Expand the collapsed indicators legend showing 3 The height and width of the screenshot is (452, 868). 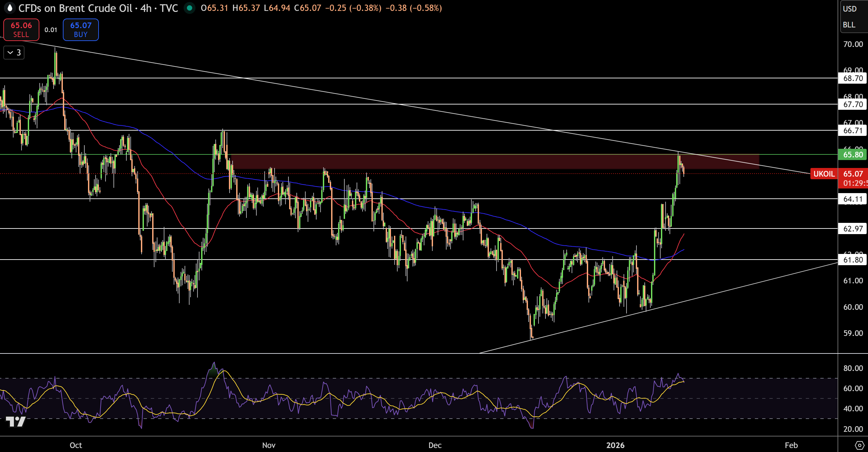pos(14,53)
